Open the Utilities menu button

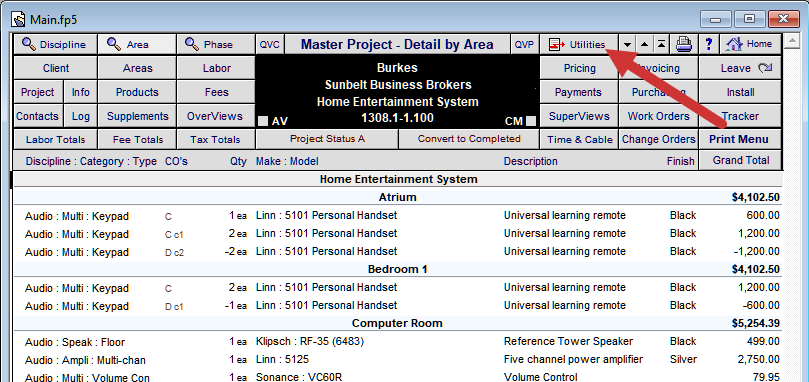(578, 44)
